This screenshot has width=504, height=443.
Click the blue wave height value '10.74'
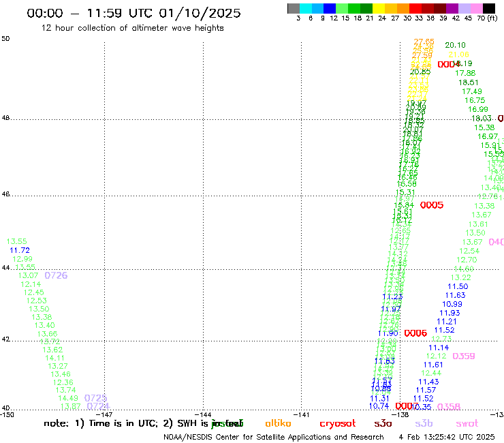(379, 406)
